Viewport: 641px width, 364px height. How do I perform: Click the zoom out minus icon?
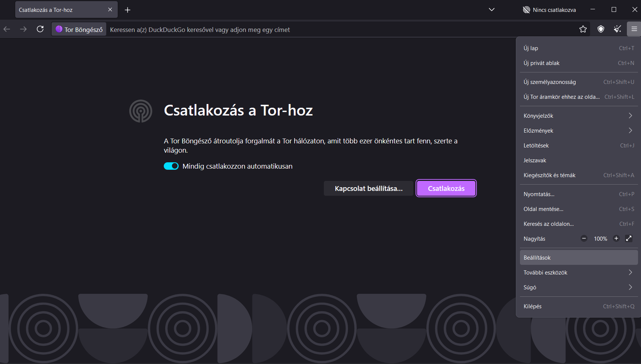[x=584, y=238]
